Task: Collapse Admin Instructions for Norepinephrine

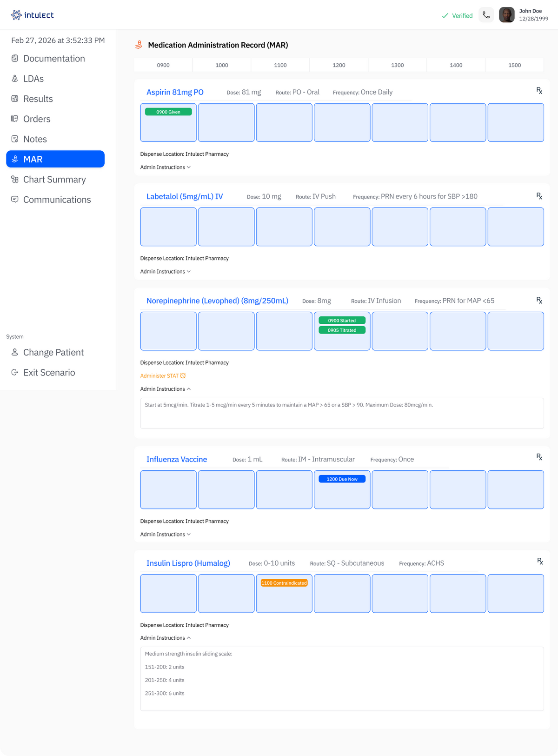Action: point(166,389)
